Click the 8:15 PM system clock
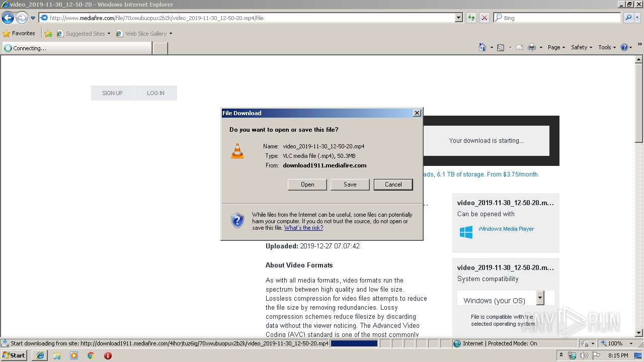The image size is (644, 362). pyautogui.click(x=618, y=355)
